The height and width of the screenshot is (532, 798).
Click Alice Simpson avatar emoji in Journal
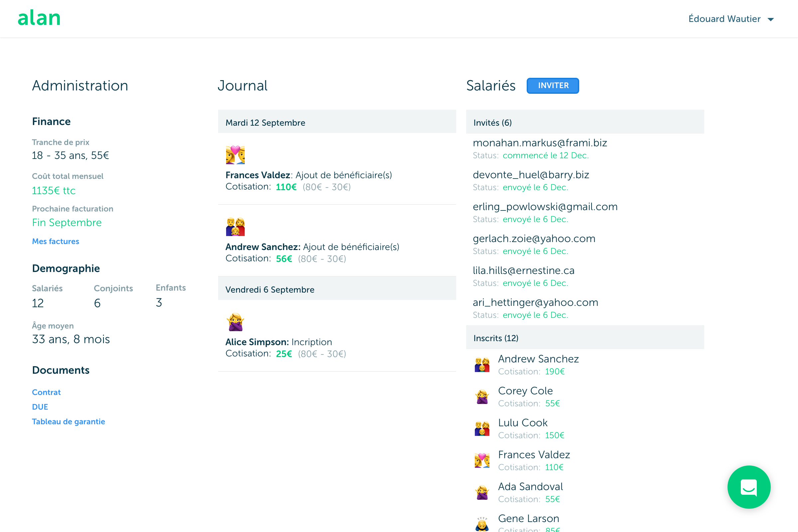[x=235, y=322]
